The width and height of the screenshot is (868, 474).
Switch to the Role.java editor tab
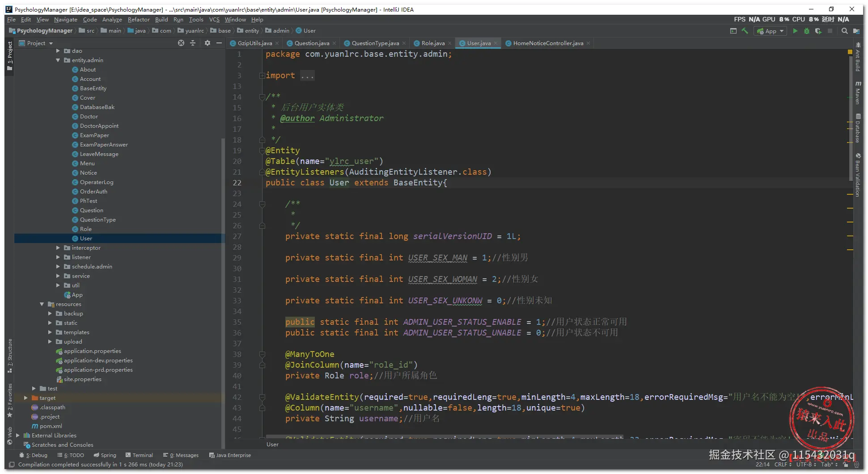[432, 43]
